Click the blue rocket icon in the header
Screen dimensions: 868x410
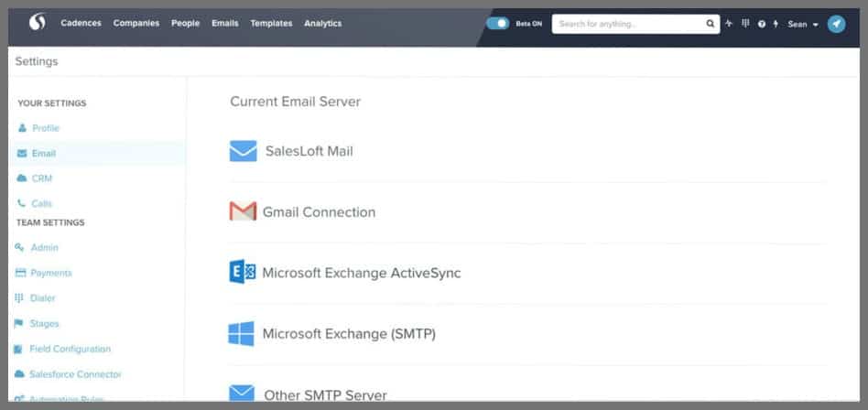tap(836, 24)
